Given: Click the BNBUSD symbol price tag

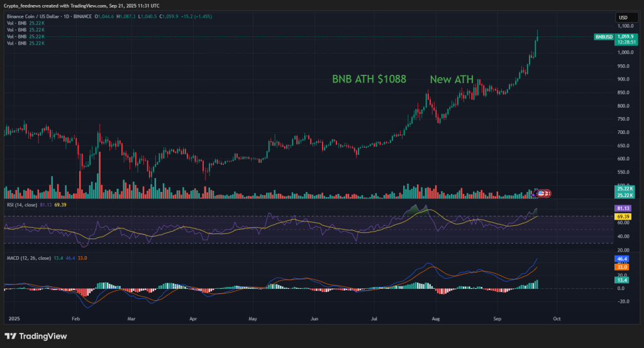Looking at the screenshot, I should pyautogui.click(x=604, y=37).
